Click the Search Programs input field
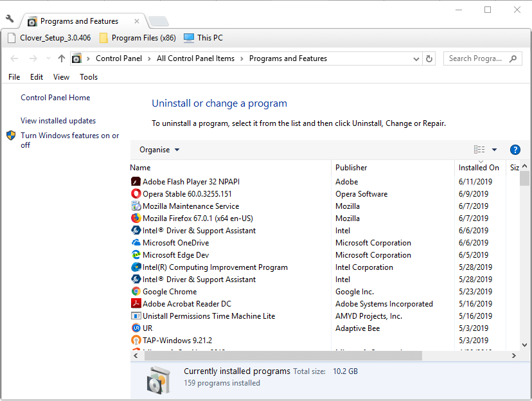This screenshot has height=401, width=532. 477,58
